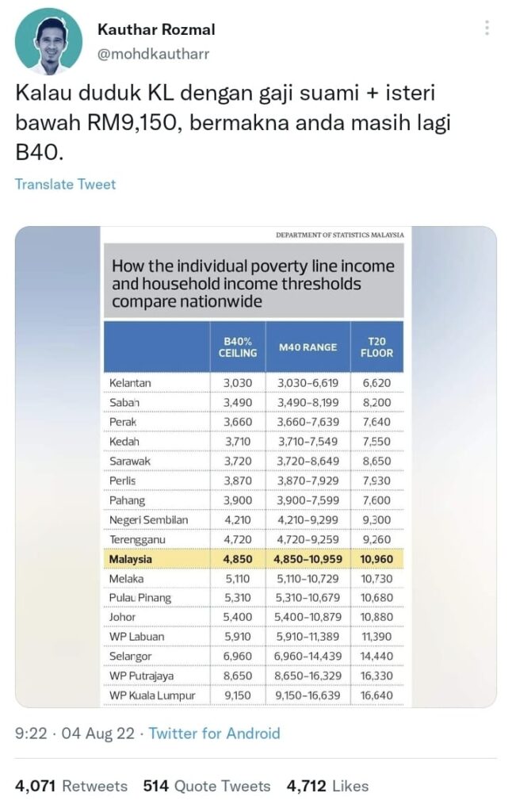Open Kauthar Rozmal's profile picture
The width and height of the screenshot is (512, 812).
(48, 41)
